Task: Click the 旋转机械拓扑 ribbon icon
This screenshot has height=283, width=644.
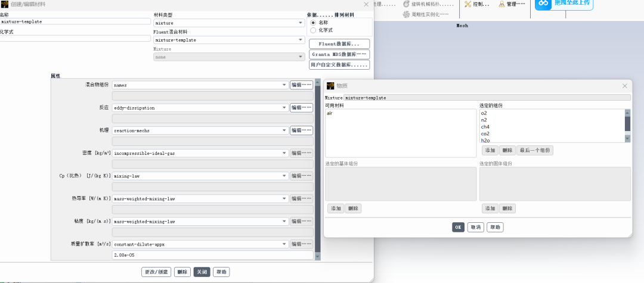Action: pos(406,4)
